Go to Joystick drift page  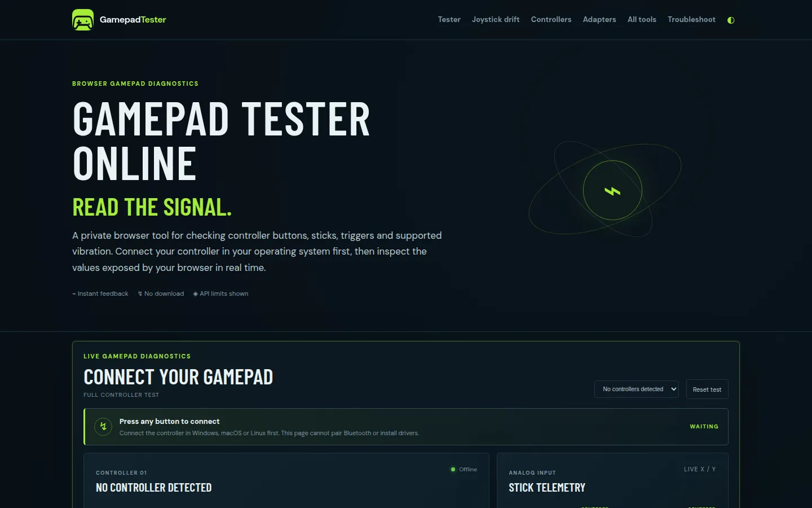(496, 20)
